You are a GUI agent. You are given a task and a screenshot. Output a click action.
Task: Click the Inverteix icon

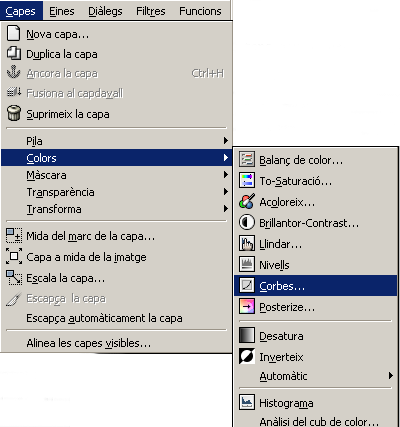tap(247, 356)
